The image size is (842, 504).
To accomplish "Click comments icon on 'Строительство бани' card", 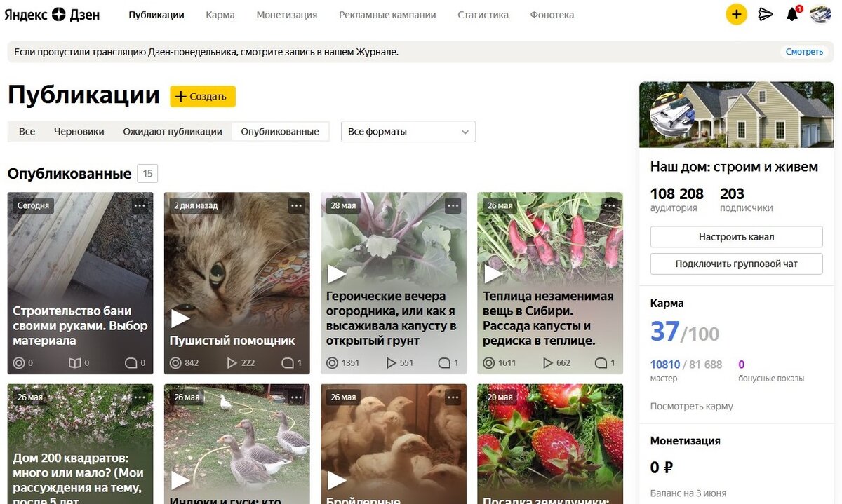I will 131,363.
